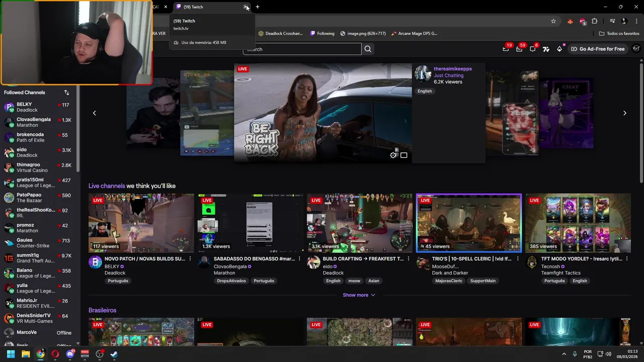Open the featured stream settings gear
This screenshot has width=644, height=362.
(x=393, y=155)
